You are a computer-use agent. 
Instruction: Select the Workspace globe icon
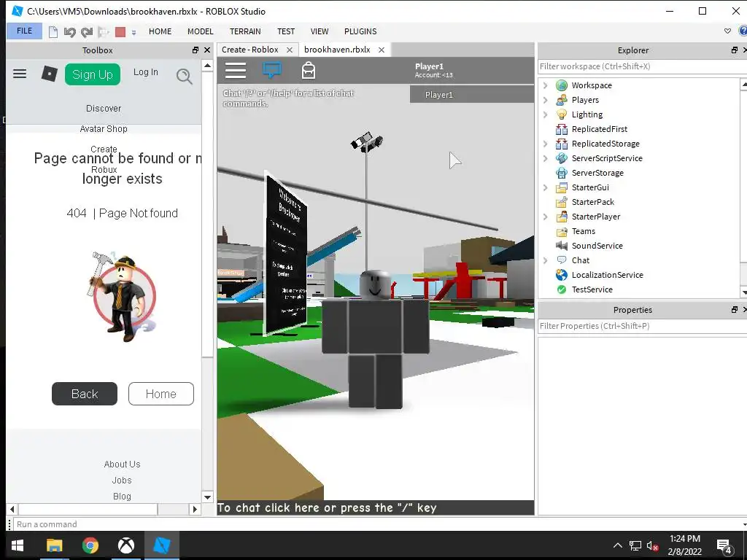pyautogui.click(x=562, y=85)
